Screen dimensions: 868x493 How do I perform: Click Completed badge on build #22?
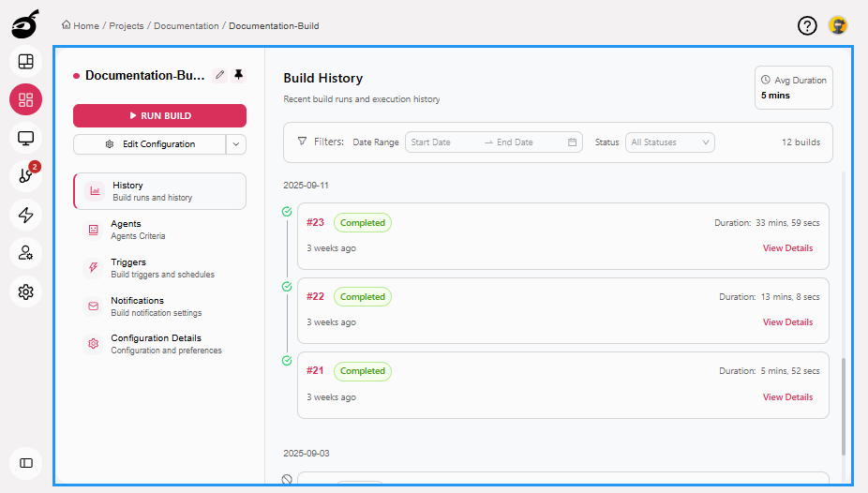click(363, 296)
